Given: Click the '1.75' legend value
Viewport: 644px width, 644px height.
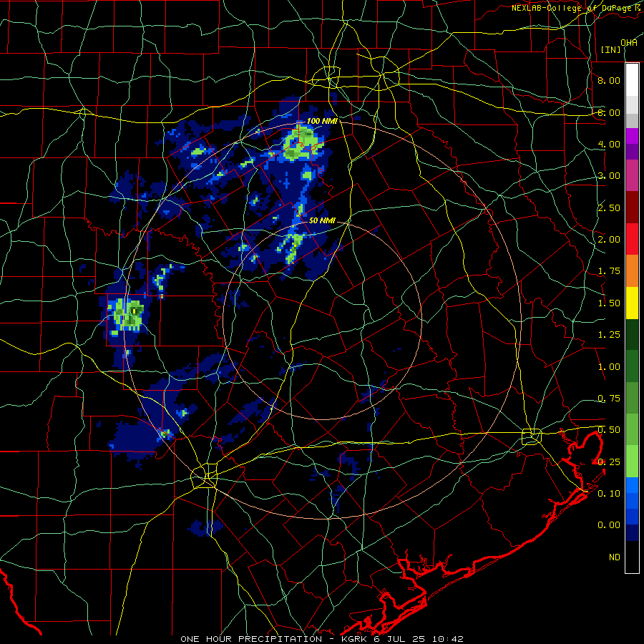Looking at the screenshot, I should 609,271.
